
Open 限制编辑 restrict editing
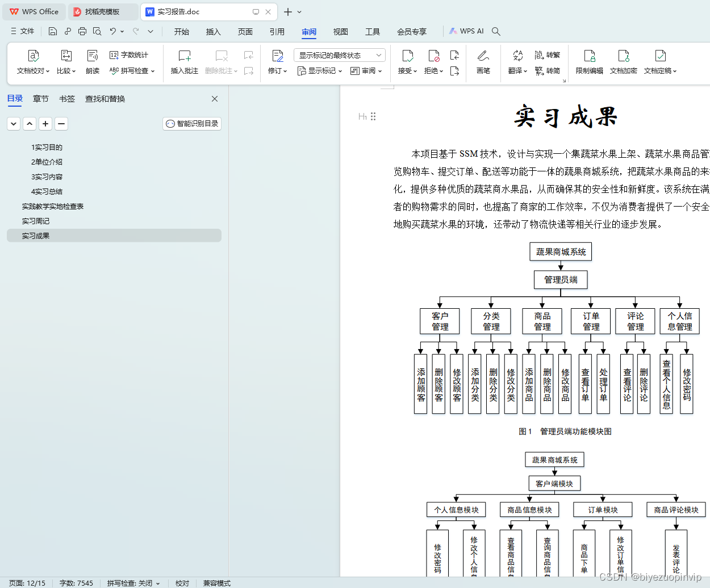point(590,62)
